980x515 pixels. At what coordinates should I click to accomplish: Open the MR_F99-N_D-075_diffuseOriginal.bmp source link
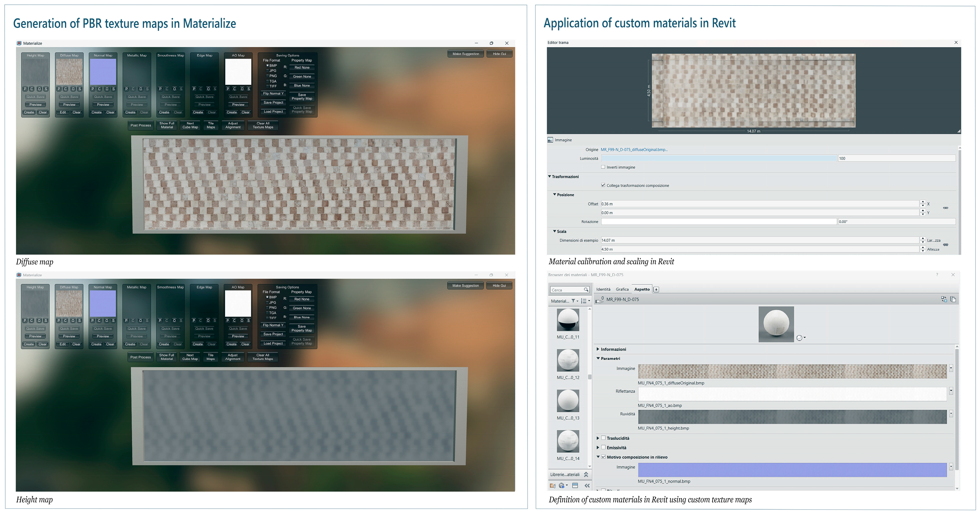634,149
